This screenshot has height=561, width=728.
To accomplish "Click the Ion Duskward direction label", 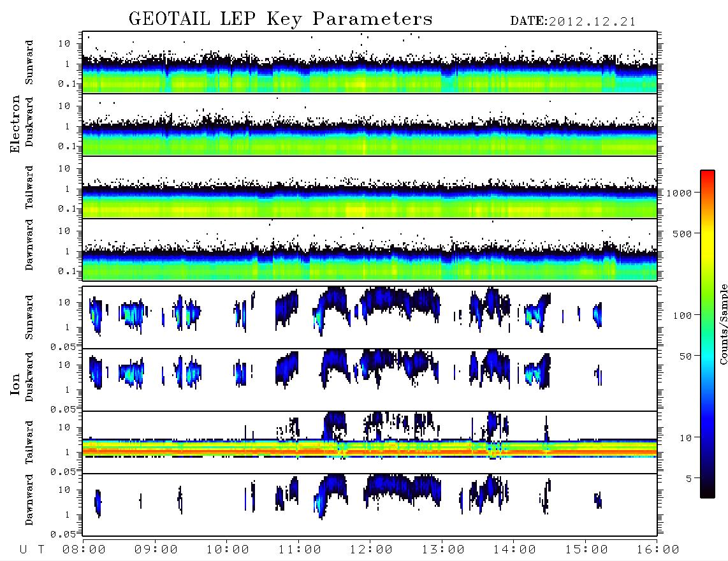I will (29, 377).
